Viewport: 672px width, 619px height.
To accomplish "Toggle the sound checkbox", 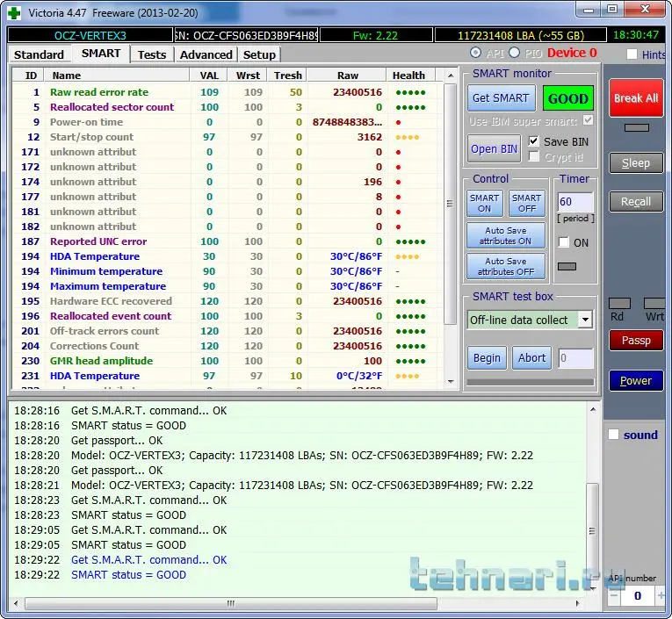I will [614, 435].
